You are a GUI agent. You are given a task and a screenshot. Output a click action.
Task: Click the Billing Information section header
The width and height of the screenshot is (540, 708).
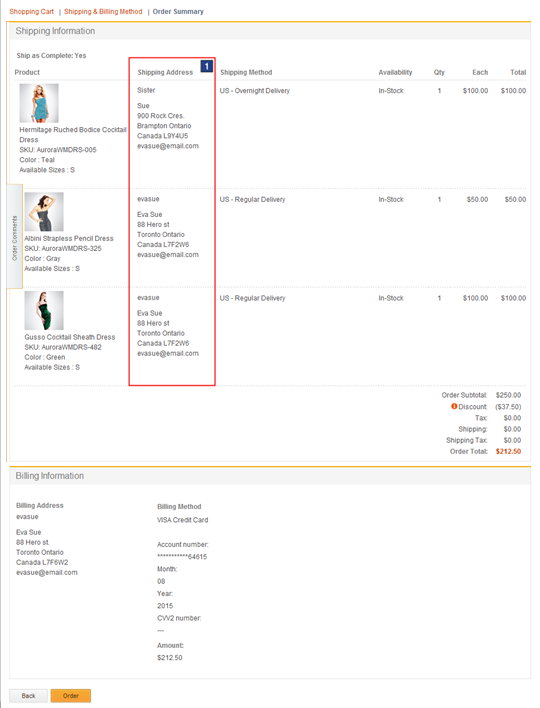pos(50,476)
